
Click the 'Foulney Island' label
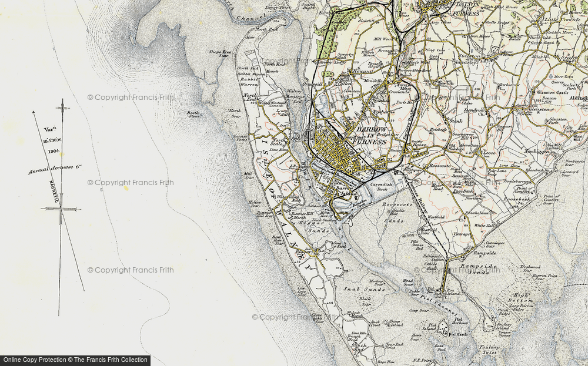(503, 327)
